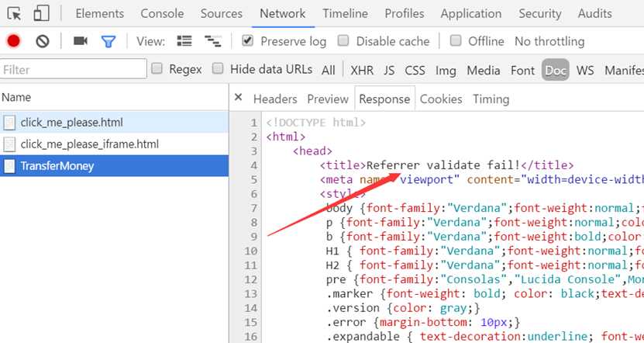Switch to large request rows view
Image resolution: width=644 pixels, height=343 pixels.
184,40
